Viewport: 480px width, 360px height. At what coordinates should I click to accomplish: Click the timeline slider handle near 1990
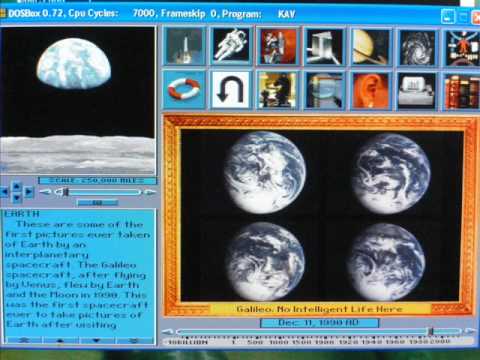(x=430, y=331)
